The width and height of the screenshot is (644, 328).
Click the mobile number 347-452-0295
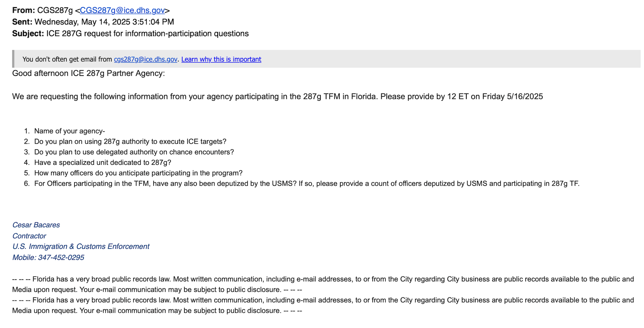[x=61, y=258]
